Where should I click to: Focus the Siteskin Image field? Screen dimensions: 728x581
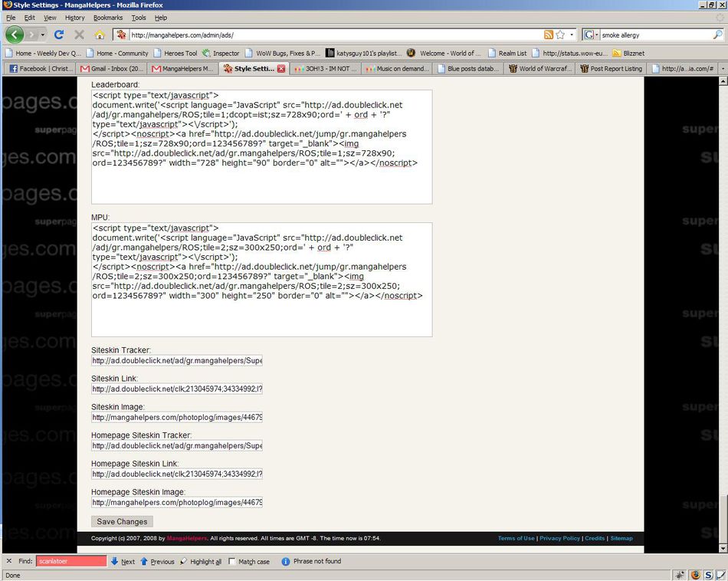click(x=177, y=417)
